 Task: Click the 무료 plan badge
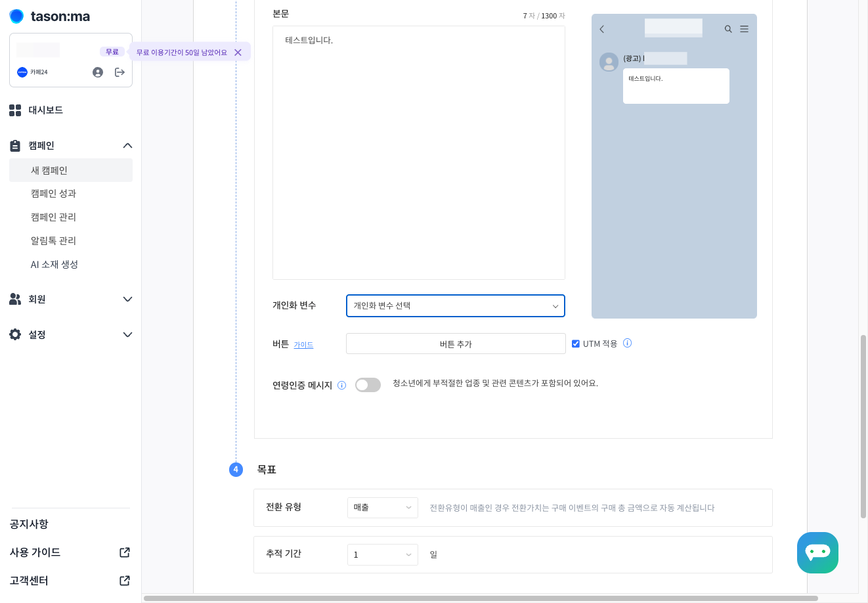tap(112, 52)
